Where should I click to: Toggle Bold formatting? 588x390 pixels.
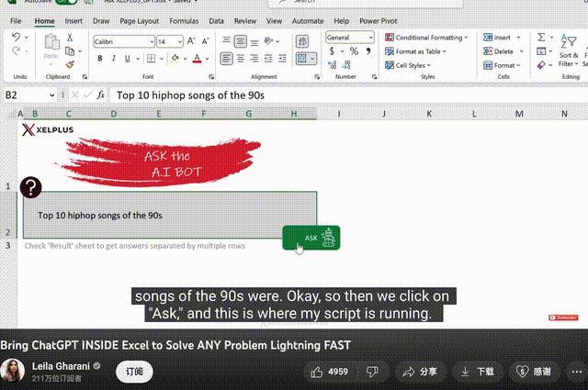click(x=100, y=58)
